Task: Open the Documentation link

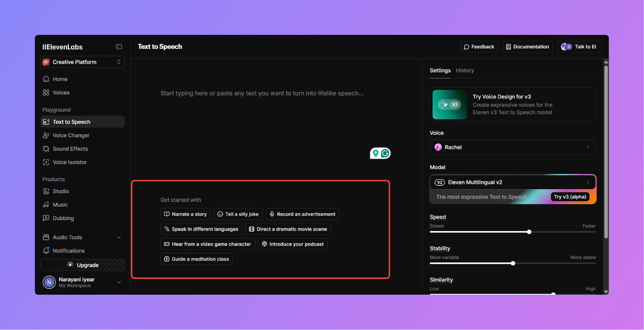Action: [x=528, y=47]
